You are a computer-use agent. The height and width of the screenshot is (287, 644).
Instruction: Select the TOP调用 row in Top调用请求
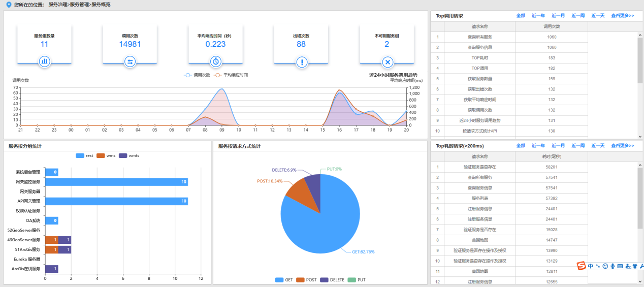(509, 68)
